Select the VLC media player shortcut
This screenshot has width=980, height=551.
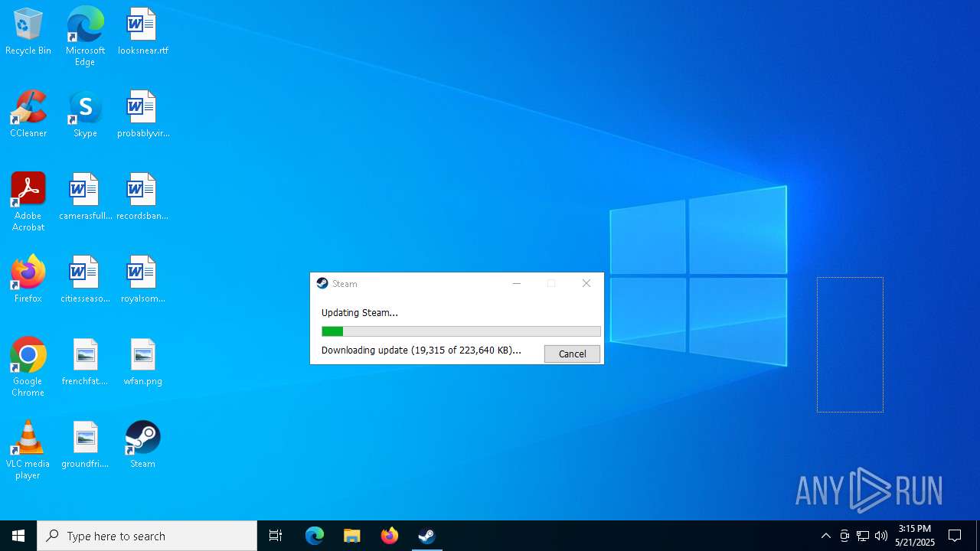point(28,450)
